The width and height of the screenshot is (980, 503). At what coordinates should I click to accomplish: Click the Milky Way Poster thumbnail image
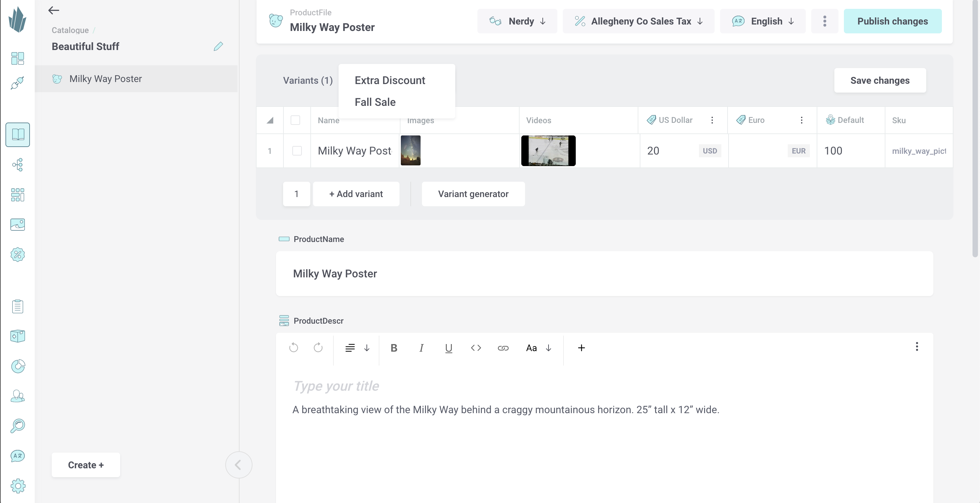(x=410, y=150)
